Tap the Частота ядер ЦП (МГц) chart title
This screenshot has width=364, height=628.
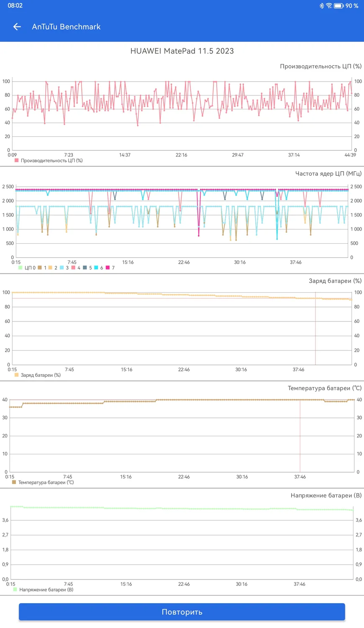(x=328, y=173)
